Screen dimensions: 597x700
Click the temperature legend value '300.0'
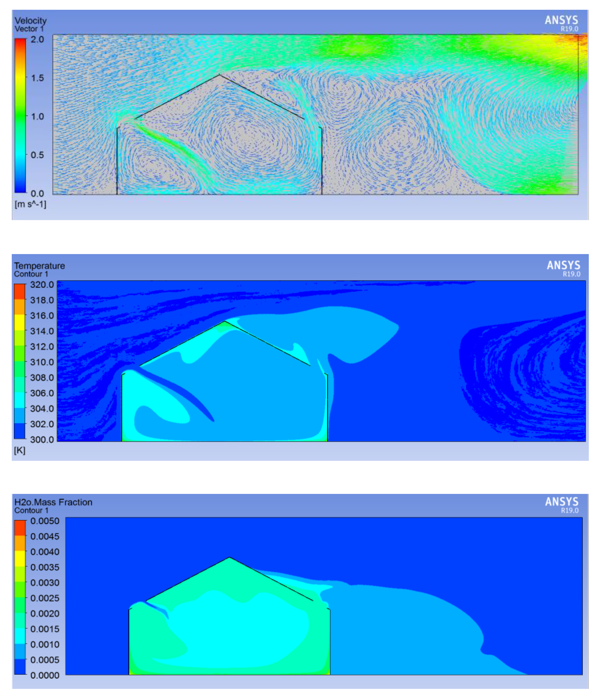42,439
